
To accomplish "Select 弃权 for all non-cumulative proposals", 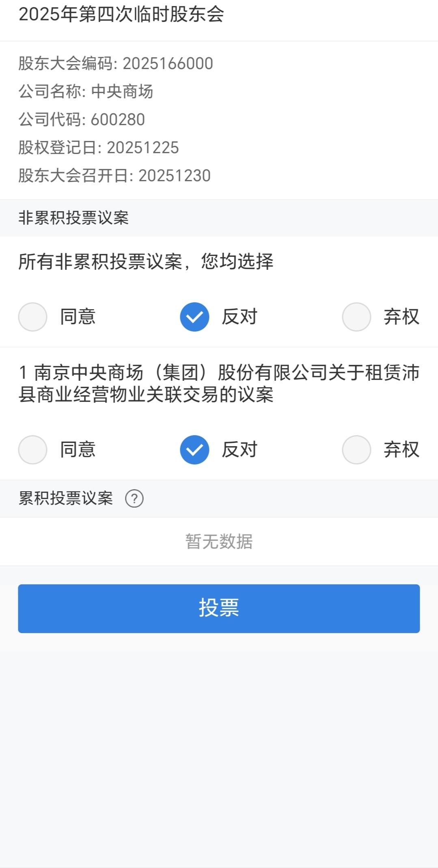I will 356,317.
